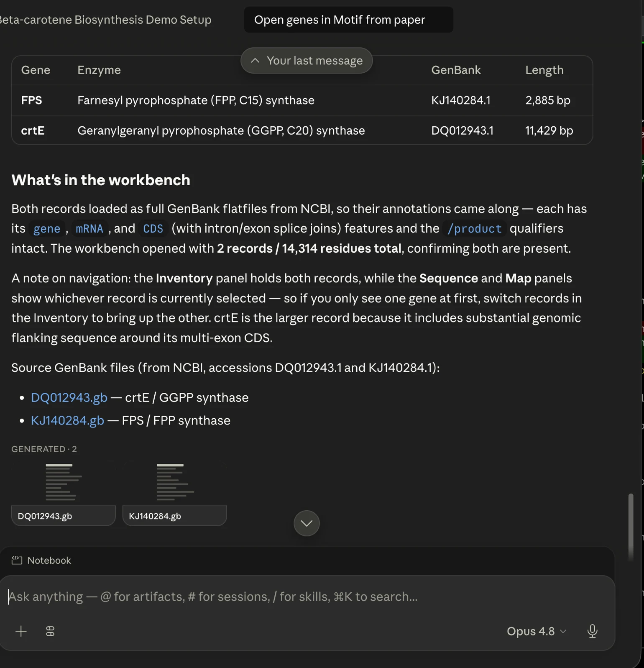Click the 11,429 bp length value
This screenshot has height=668, width=644.
(x=549, y=131)
